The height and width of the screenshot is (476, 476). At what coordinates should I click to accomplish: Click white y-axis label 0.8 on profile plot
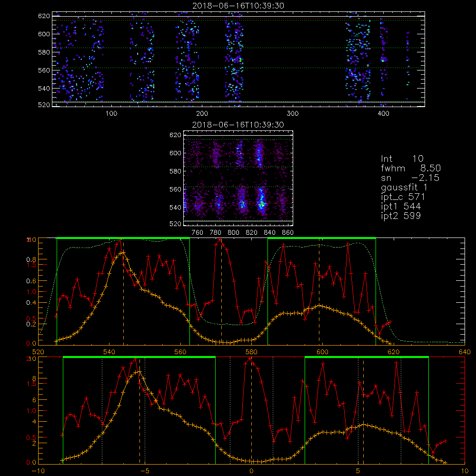point(31,259)
